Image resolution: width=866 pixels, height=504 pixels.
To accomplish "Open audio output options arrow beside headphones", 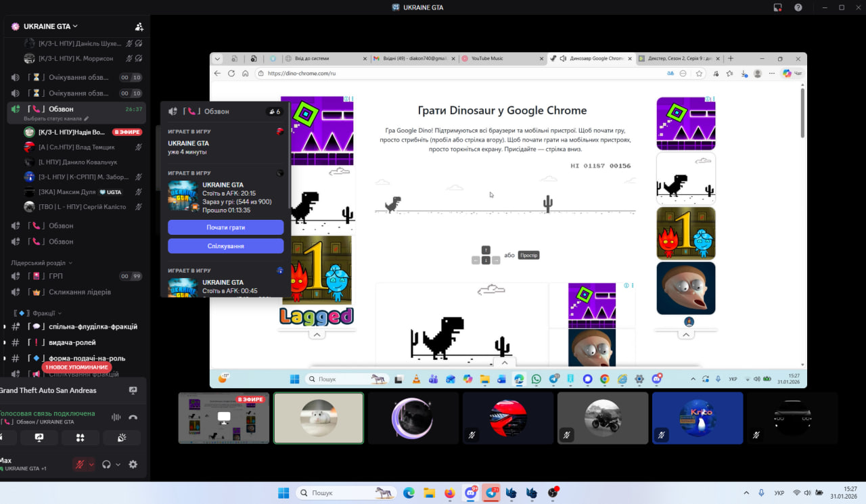I will pos(118,464).
